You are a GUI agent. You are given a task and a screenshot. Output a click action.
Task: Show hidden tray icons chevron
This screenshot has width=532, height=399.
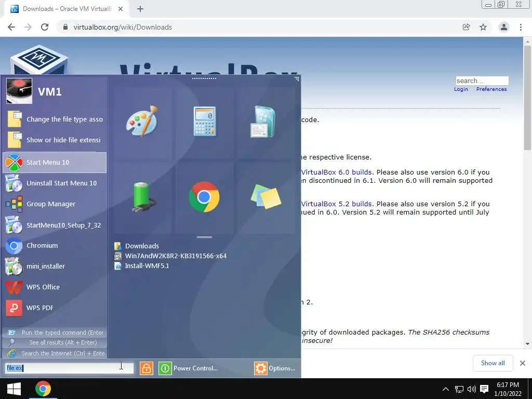point(445,389)
